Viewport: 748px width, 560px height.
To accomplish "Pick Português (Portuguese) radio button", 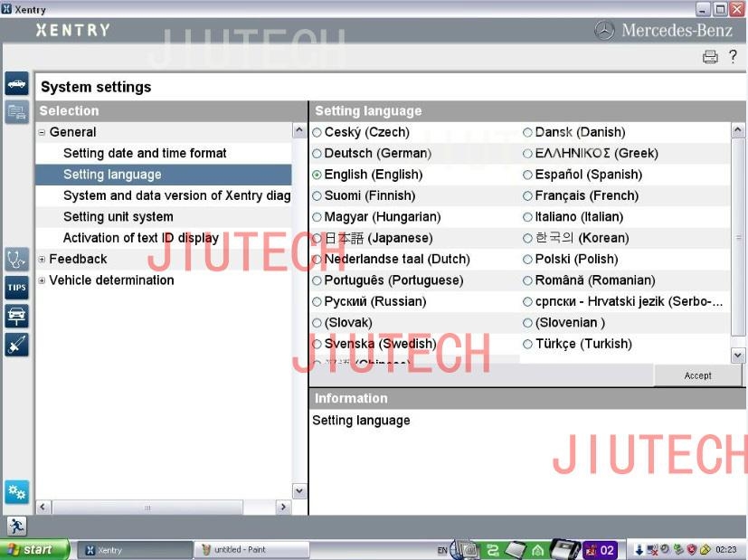I will coord(317,280).
